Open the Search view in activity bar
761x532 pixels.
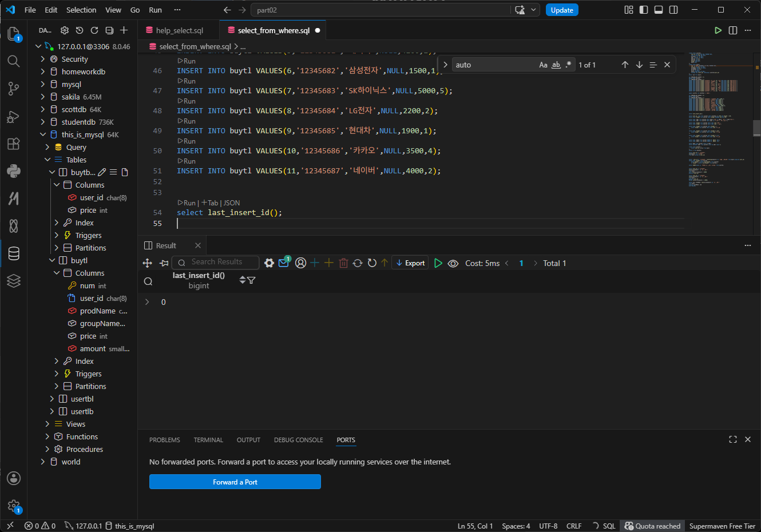(14, 61)
